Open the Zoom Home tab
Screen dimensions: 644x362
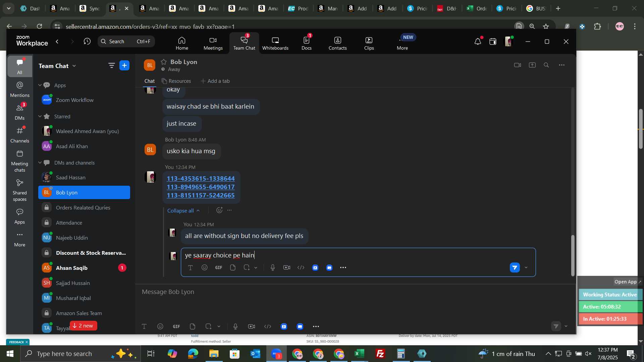click(182, 43)
